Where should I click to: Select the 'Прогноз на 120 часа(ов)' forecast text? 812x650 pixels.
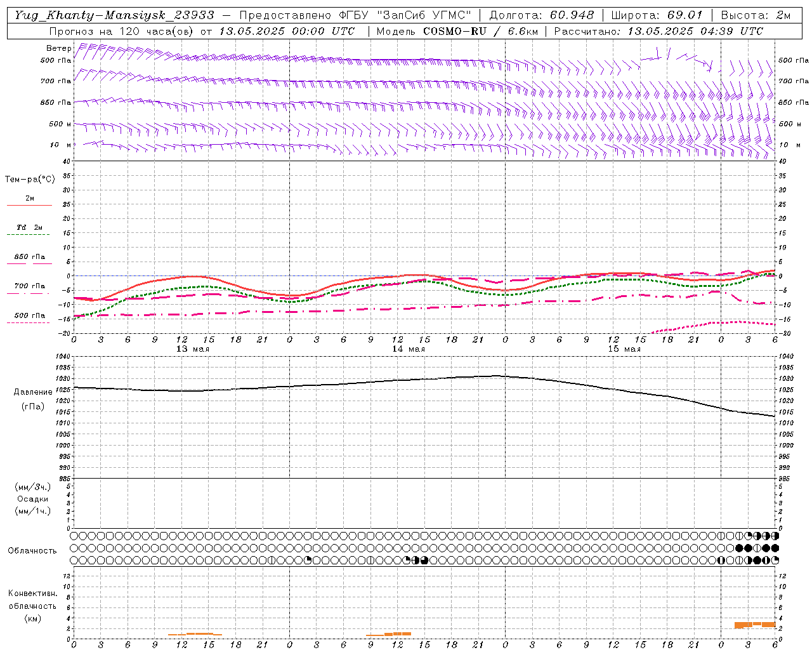pos(122,31)
